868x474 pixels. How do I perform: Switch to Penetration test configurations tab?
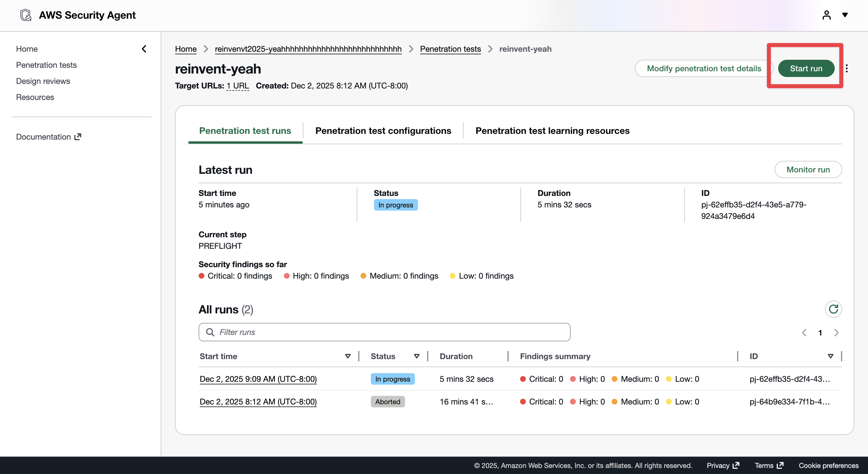[383, 131]
